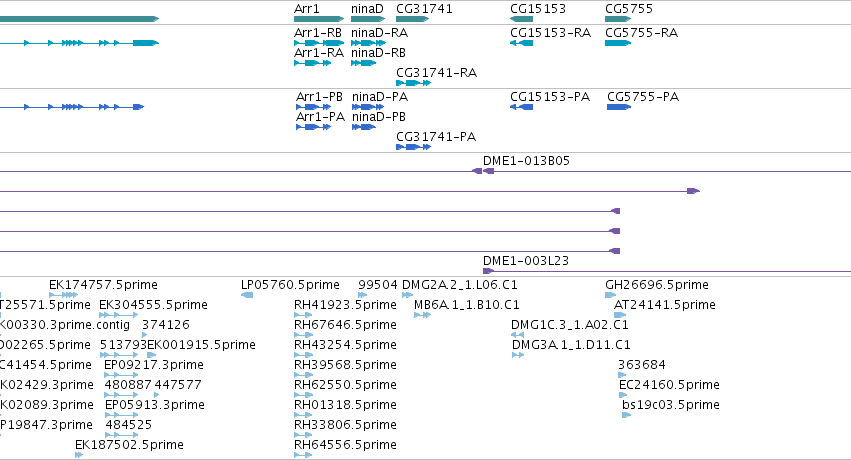Viewport: 851px width, 460px height.
Task: Select the bs19c03.5prime EST arrow glyph
Action: (627, 416)
